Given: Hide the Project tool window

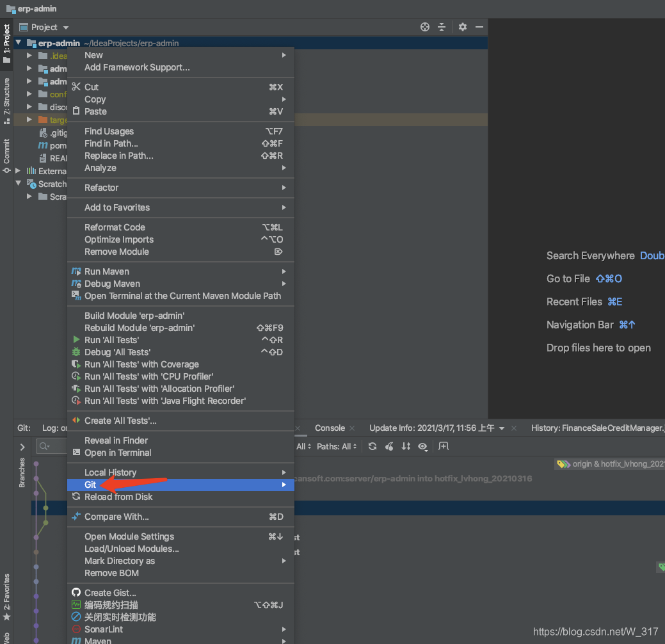Looking at the screenshot, I should 479,27.
